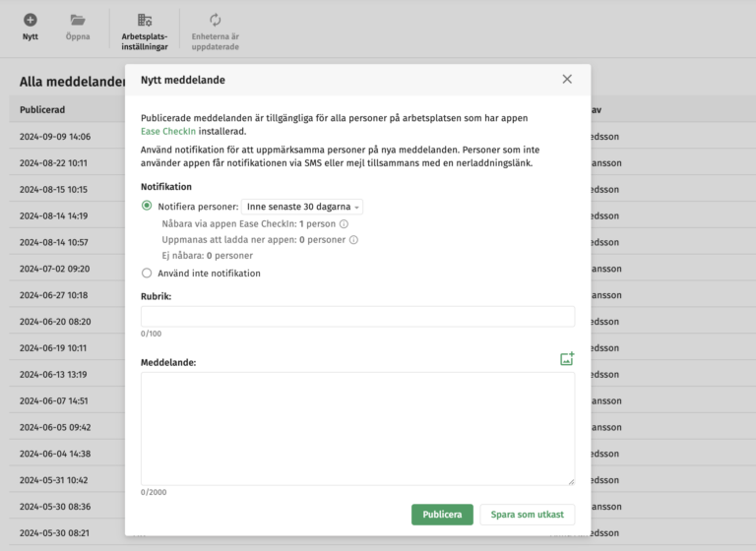Click Spara som utkast button
Image resolution: width=756 pixels, height=551 pixels.
pos(527,515)
